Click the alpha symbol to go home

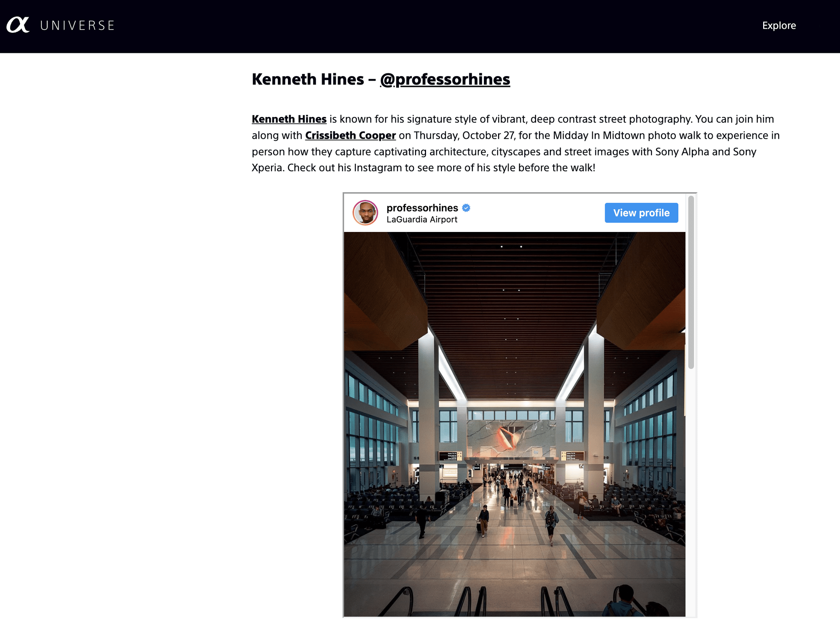tap(18, 24)
